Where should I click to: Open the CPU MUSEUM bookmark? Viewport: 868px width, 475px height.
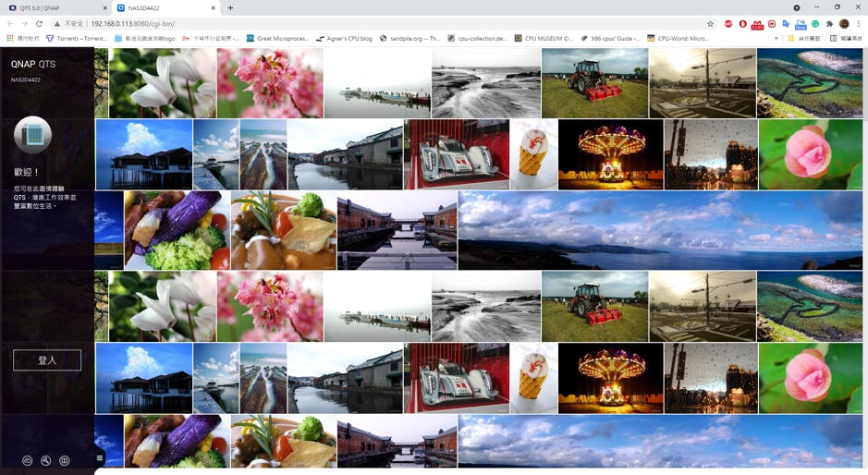pyautogui.click(x=544, y=39)
